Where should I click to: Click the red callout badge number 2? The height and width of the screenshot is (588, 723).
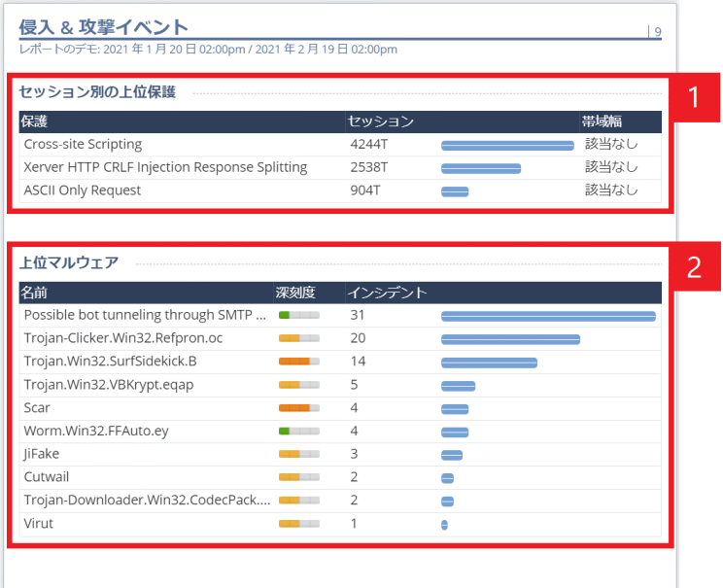pos(694,267)
